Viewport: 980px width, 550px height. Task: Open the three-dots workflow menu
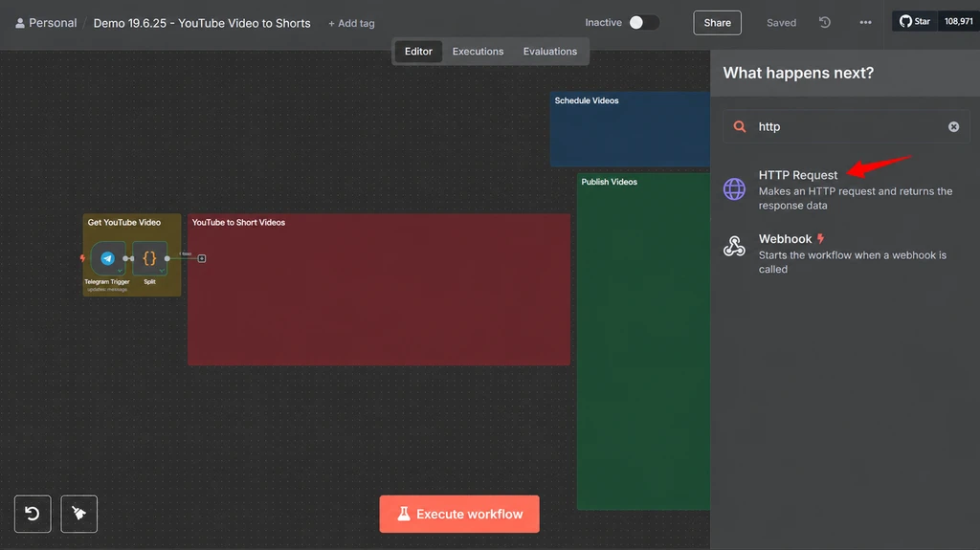coord(865,23)
